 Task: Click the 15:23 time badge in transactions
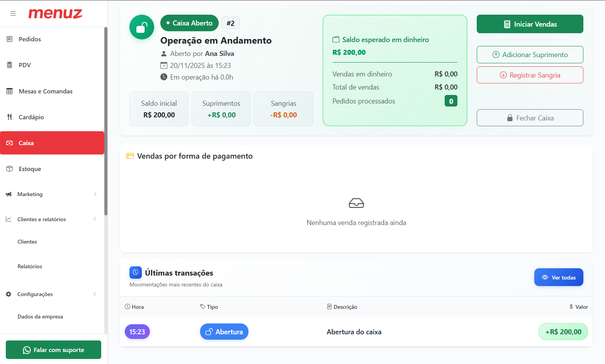137,332
